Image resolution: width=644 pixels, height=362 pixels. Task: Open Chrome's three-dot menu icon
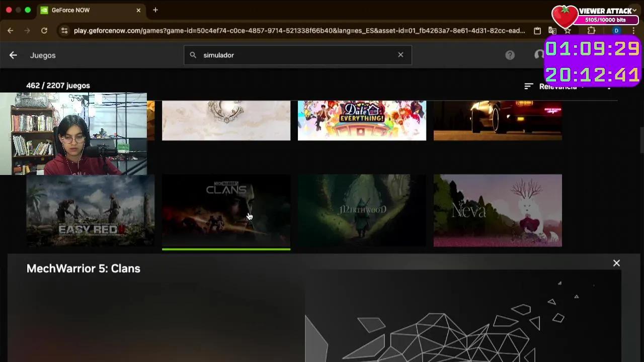pos(633,31)
